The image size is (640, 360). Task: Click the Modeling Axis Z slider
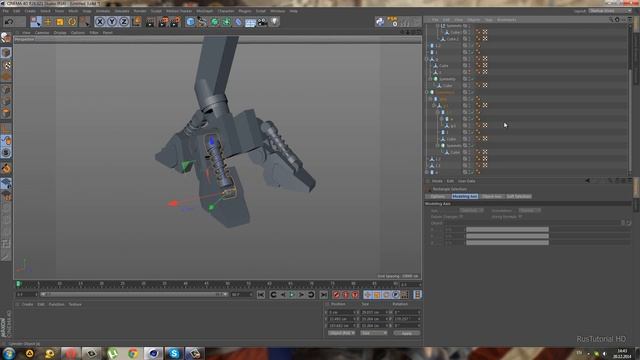point(507,242)
